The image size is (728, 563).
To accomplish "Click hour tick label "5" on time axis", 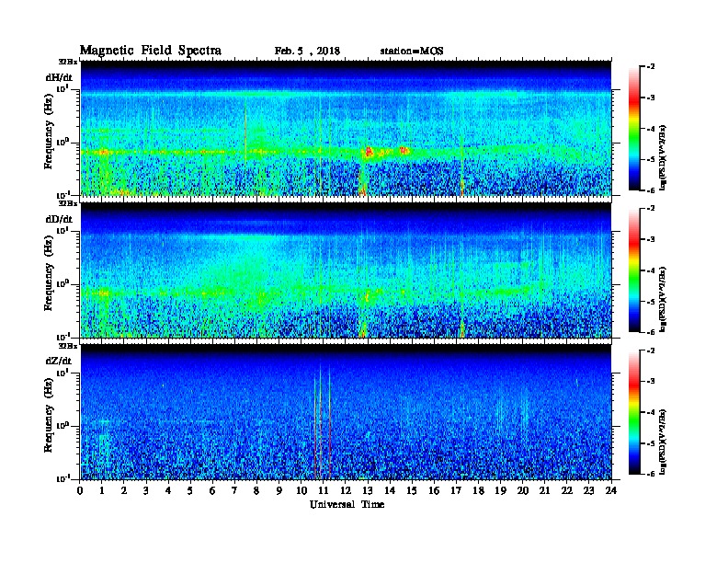I will tap(190, 490).
